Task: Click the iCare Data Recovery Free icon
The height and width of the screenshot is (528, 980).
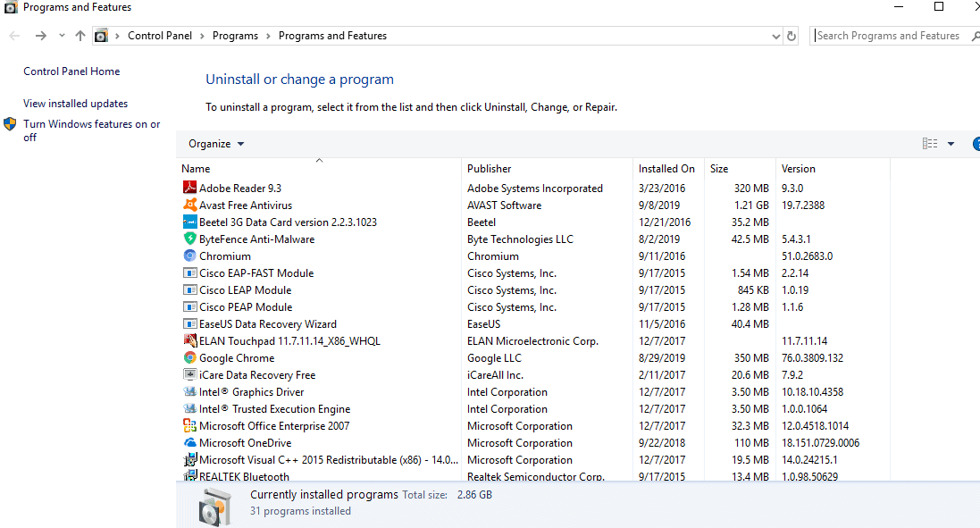Action: pos(189,374)
